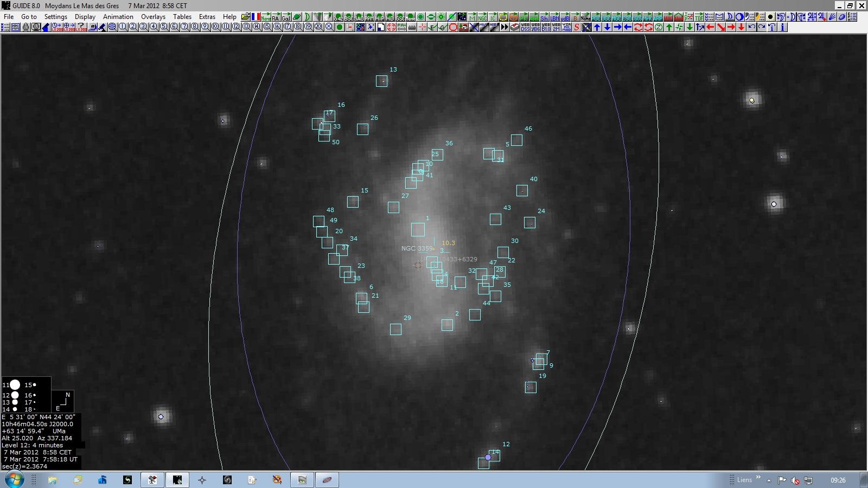Open the Display menu
Screen dimensions: 868x488
(x=85, y=17)
